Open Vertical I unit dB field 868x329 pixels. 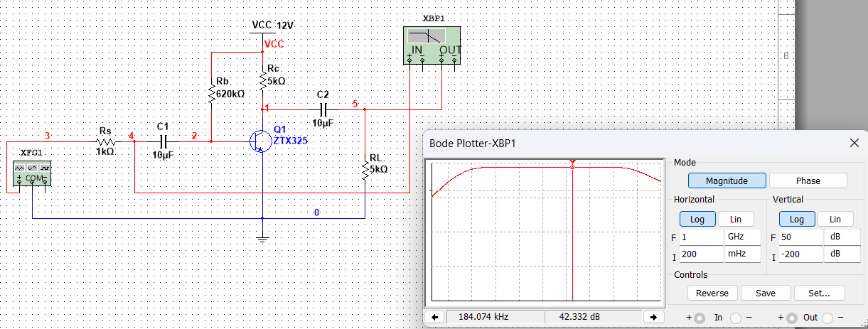[x=841, y=254]
